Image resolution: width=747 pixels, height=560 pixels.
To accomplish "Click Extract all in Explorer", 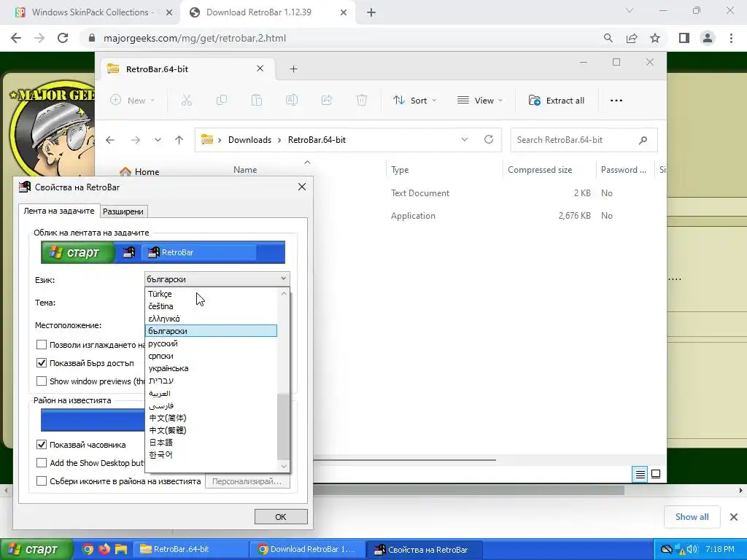I will pos(557,101).
